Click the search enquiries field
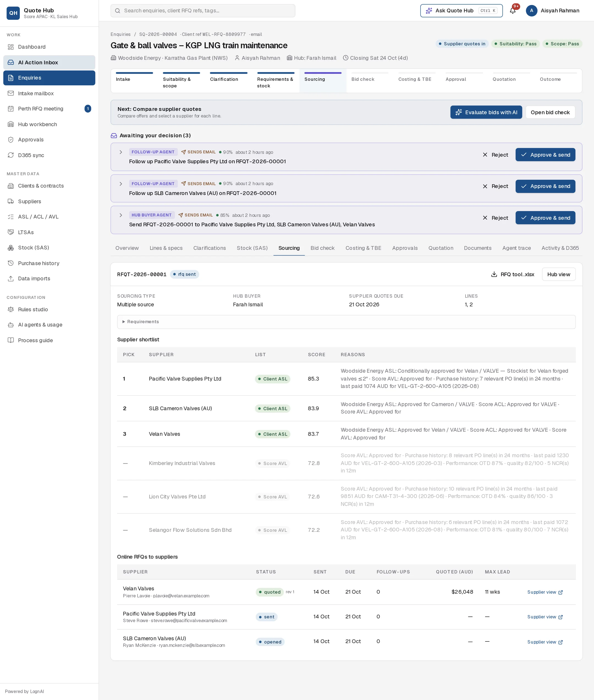The image size is (594, 700). (203, 11)
